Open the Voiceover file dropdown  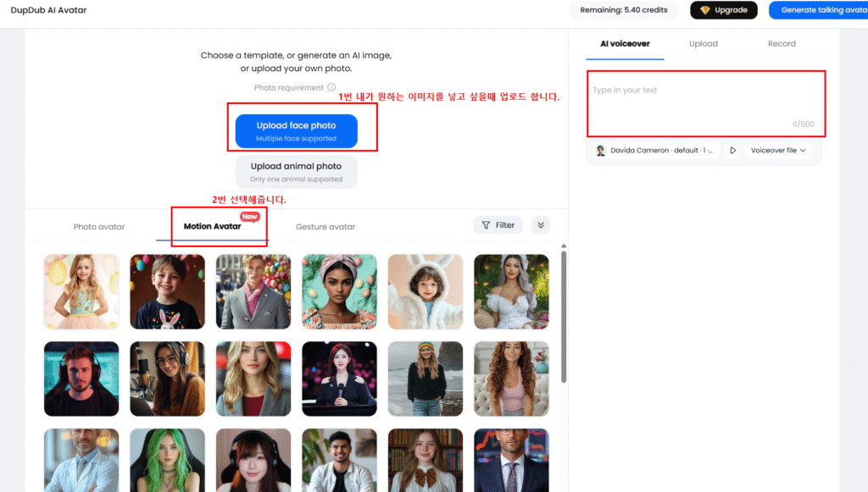(778, 151)
